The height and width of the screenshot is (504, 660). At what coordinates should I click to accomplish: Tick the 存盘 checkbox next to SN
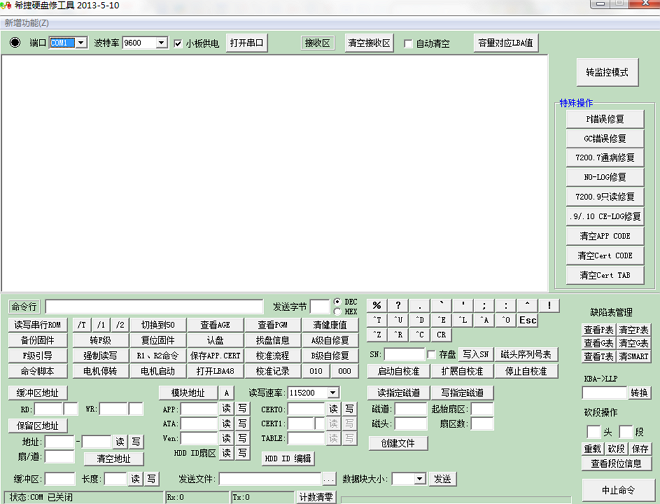431,355
